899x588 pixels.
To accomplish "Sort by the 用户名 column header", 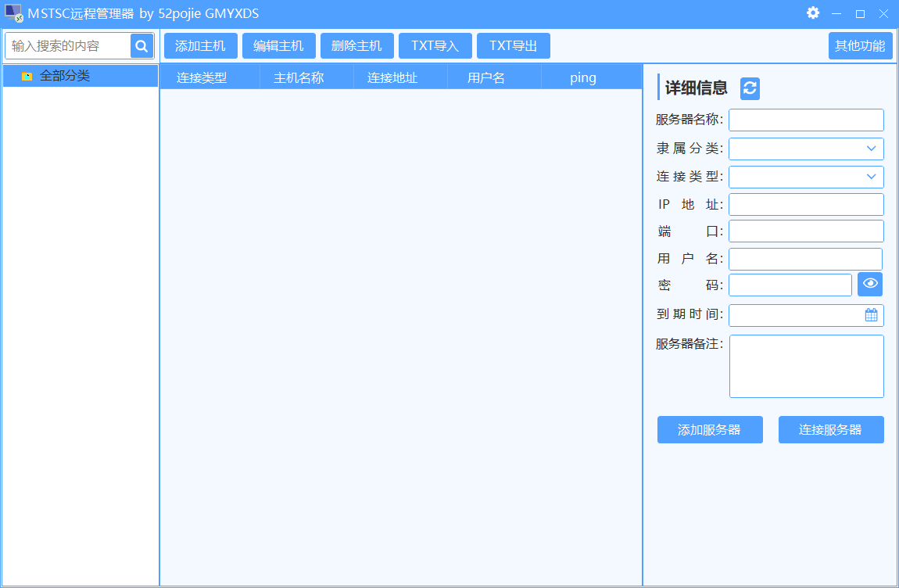I will (x=494, y=77).
